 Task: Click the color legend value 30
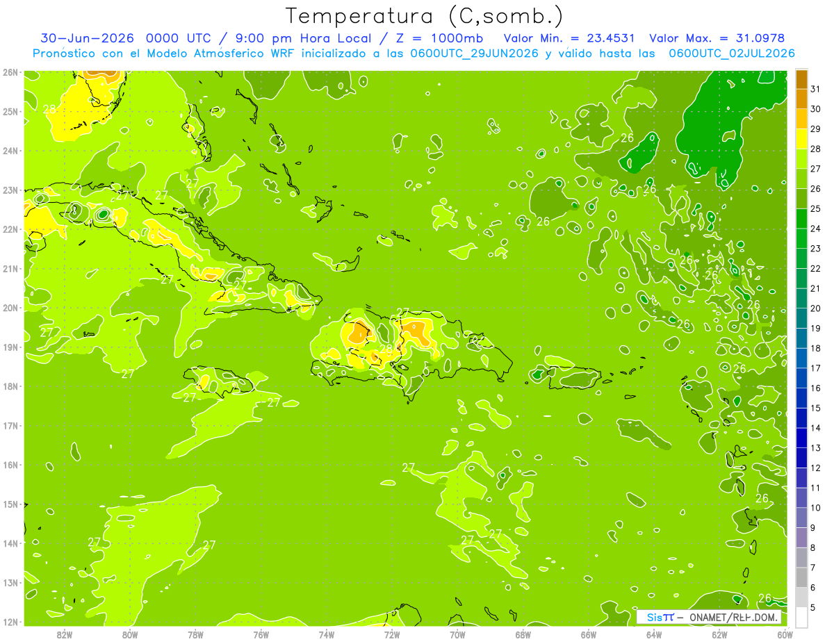815,109
